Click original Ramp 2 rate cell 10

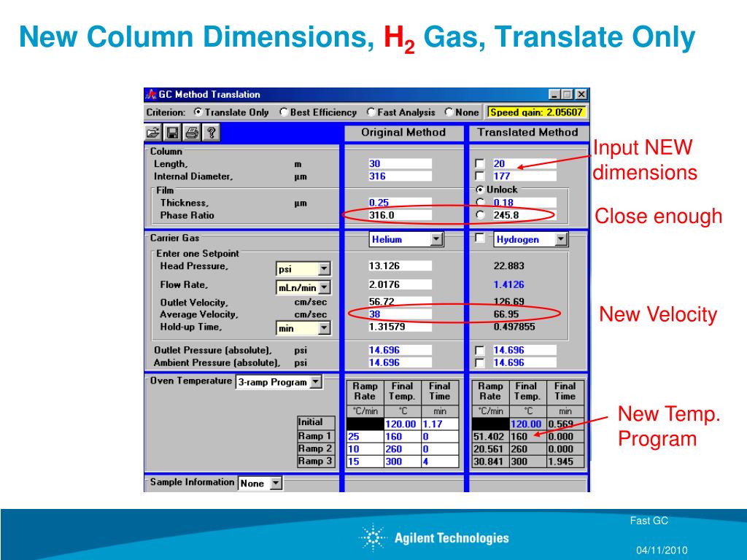click(x=365, y=448)
